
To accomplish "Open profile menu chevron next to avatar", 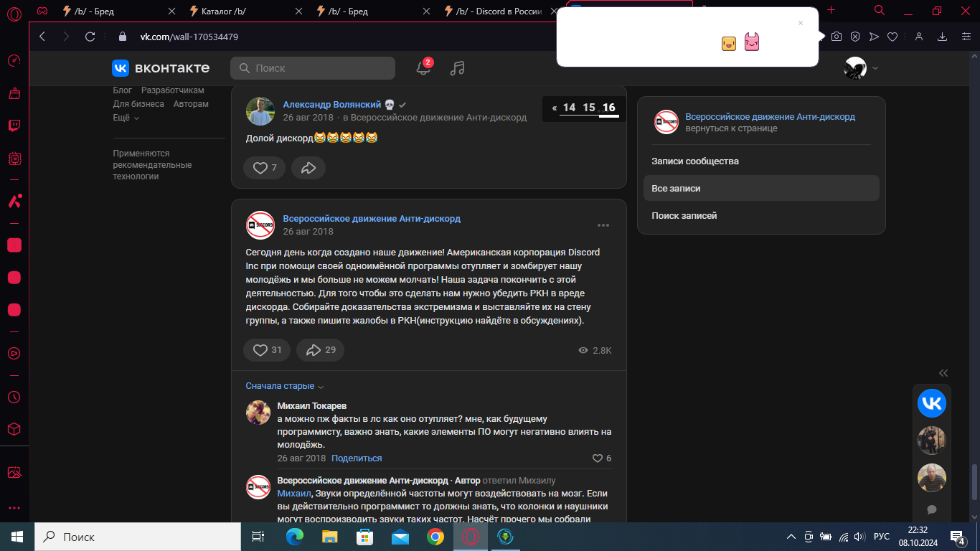I will (x=875, y=68).
